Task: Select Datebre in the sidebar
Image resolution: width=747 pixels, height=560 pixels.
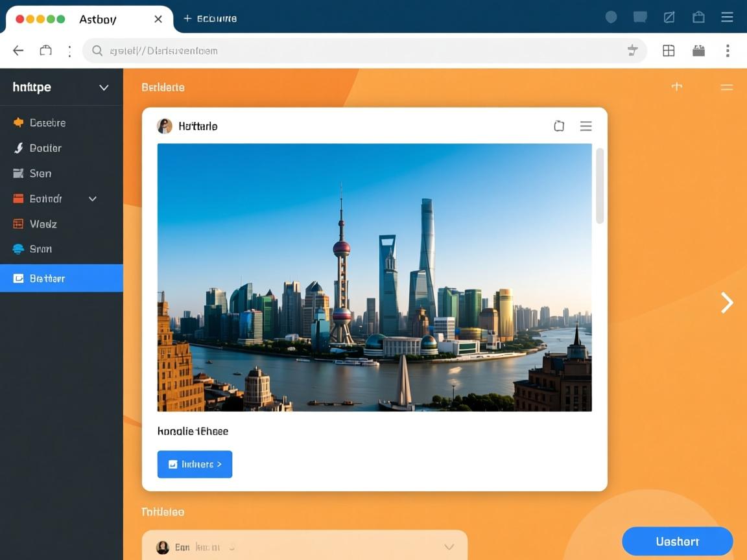Action: [x=47, y=122]
